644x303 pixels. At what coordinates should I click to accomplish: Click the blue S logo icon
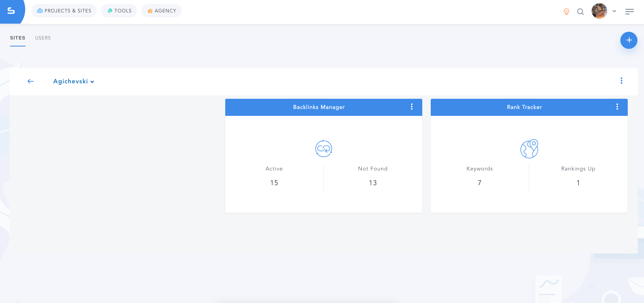tap(11, 11)
